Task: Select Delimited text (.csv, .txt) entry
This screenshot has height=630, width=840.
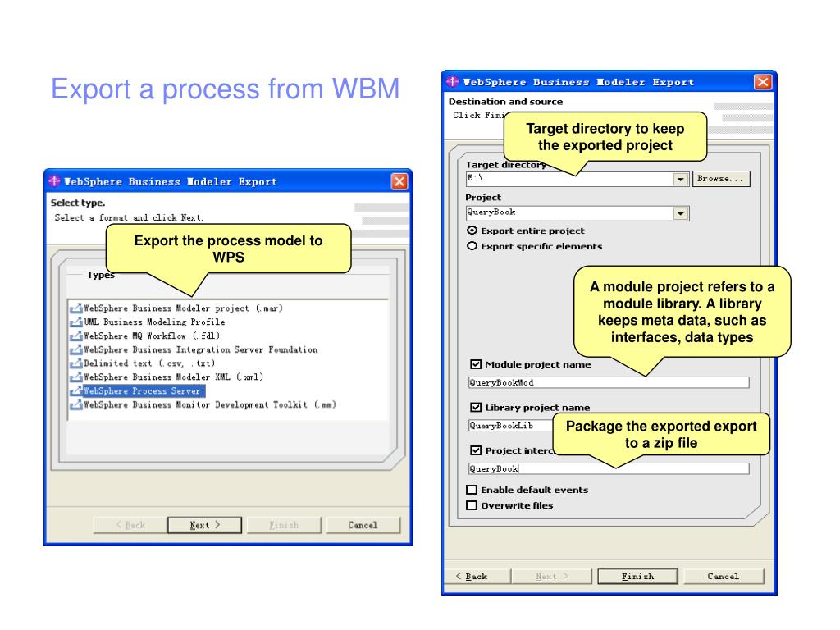Action: [143, 363]
